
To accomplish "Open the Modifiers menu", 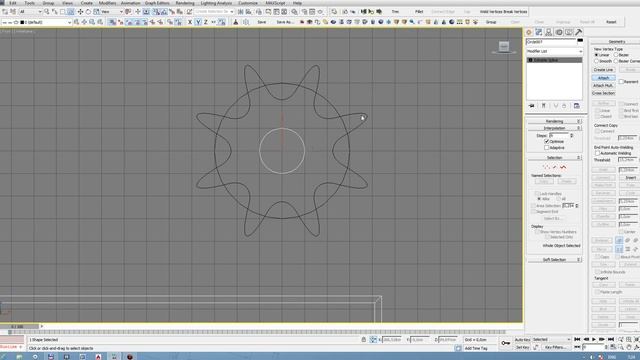I will click(107, 3).
